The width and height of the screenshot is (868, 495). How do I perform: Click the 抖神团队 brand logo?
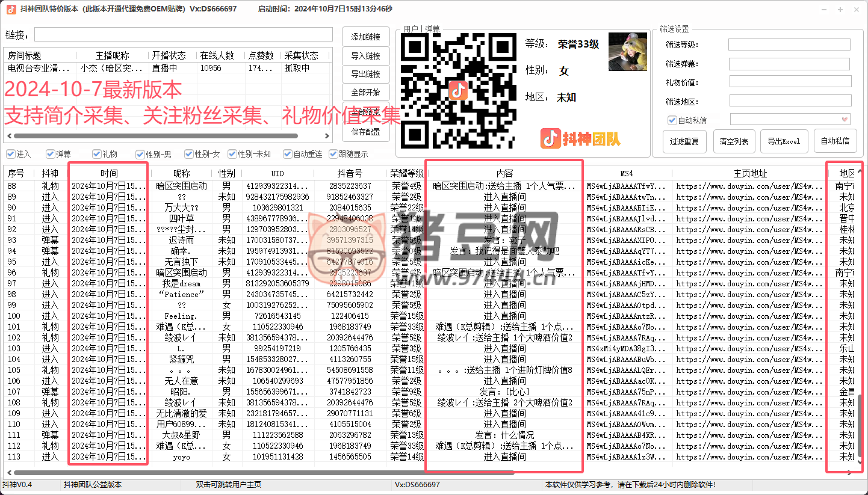pyautogui.click(x=580, y=139)
